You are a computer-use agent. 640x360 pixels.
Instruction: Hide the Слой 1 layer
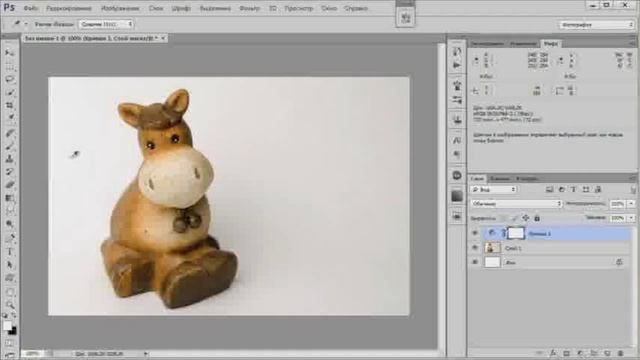475,248
